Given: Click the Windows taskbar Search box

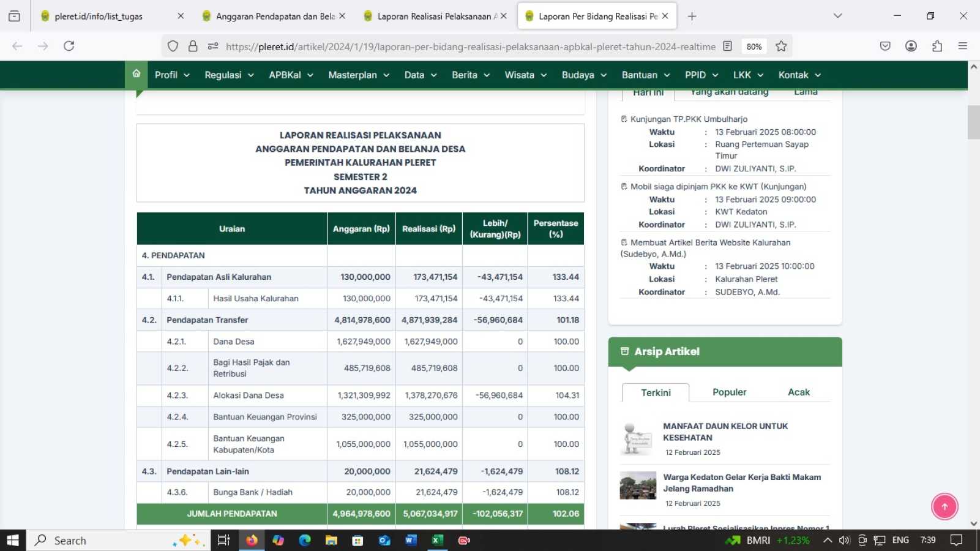Looking at the screenshot, I should (x=118, y=540).
